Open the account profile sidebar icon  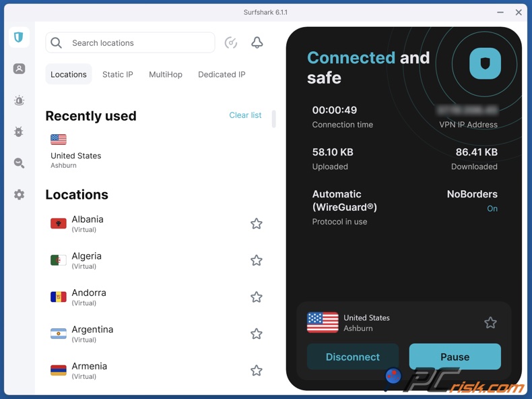[19, 69]
